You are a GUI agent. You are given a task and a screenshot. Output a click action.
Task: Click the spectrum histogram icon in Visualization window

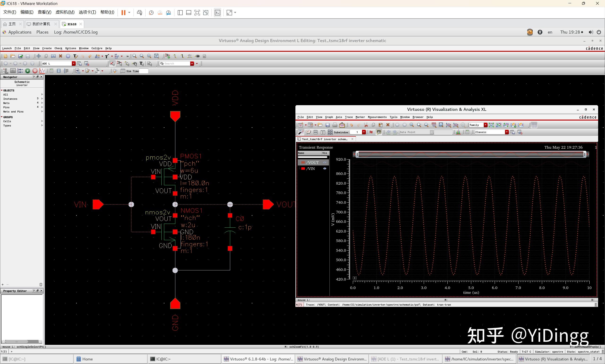tap(458, 132)
